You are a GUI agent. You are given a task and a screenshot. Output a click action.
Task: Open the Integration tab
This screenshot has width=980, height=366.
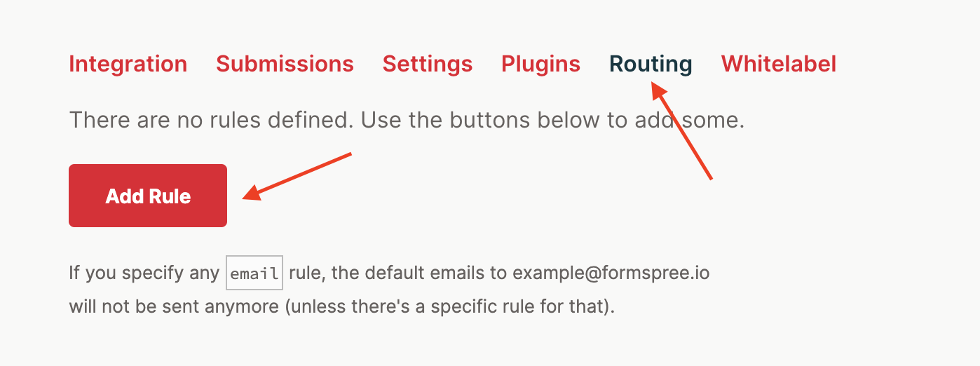[x=128, y=65]
